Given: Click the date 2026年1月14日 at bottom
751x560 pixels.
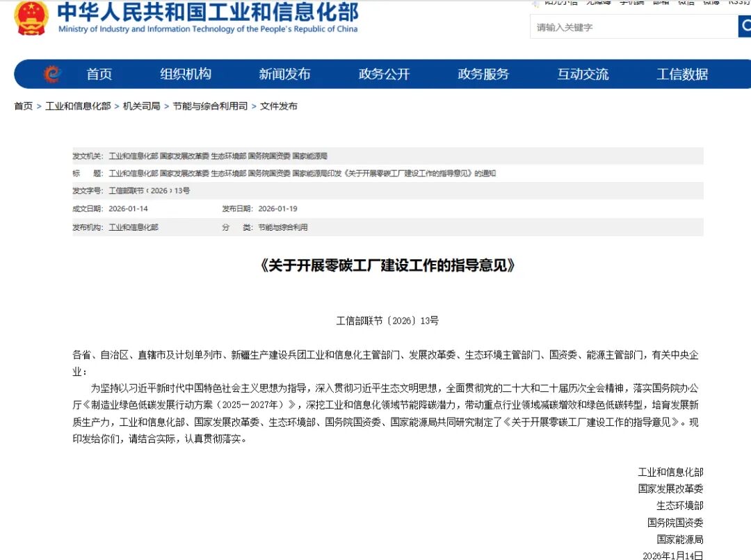Looking at the screenshot, I should [673, 556].
